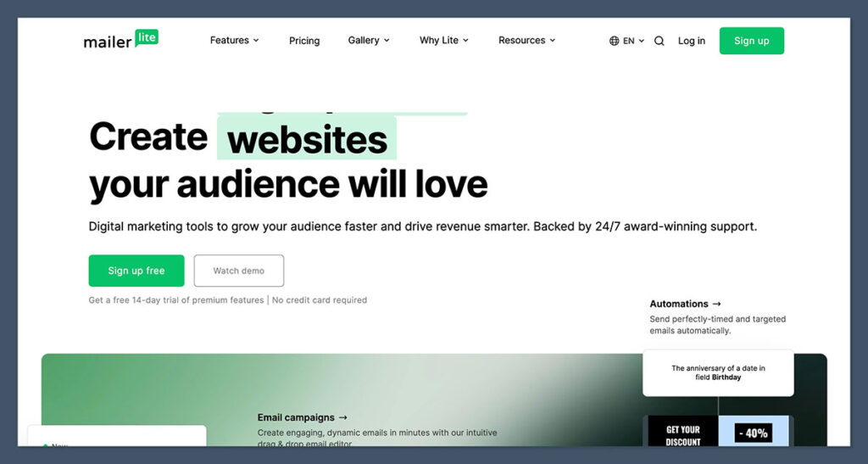Expand the Gallery dropdown menu
This screenshot has width=868, height=464.
(x=369, y=40)
